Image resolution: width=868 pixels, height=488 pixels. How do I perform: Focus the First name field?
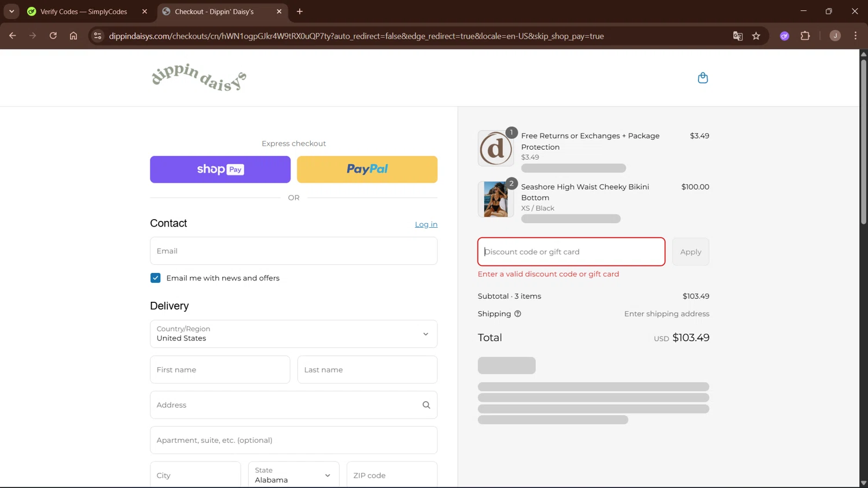click(x=220, y=369)
